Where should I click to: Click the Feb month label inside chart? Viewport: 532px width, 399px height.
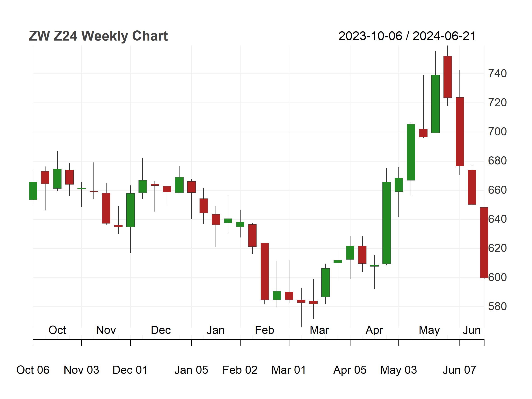point(265,330)
